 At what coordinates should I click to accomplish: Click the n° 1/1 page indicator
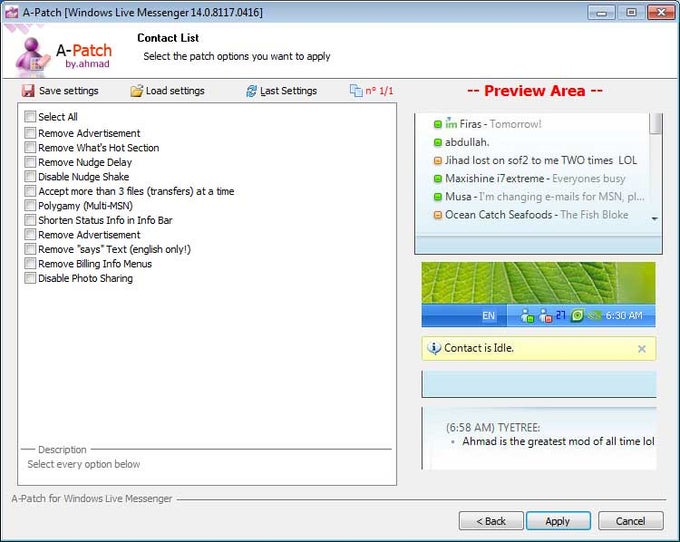(379, 91)
